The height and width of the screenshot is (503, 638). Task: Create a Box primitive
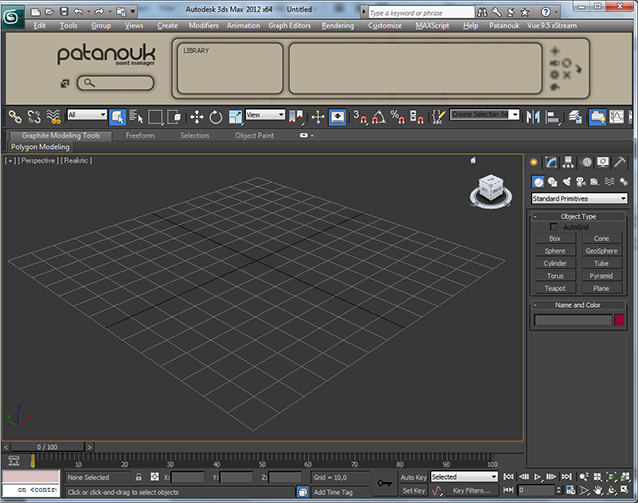[555, 238]
